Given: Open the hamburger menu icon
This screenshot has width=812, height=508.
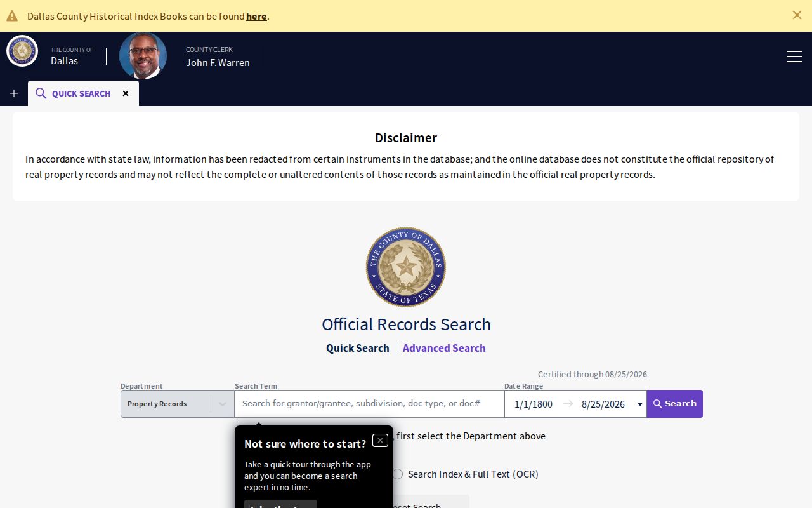Looking at the screenshot, I should (x=794, y=57).
